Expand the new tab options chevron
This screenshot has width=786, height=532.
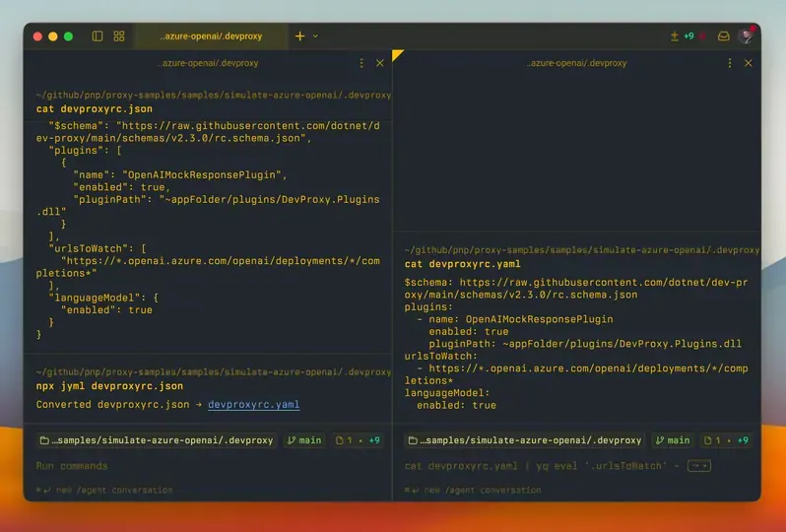[x=315, y=36]
